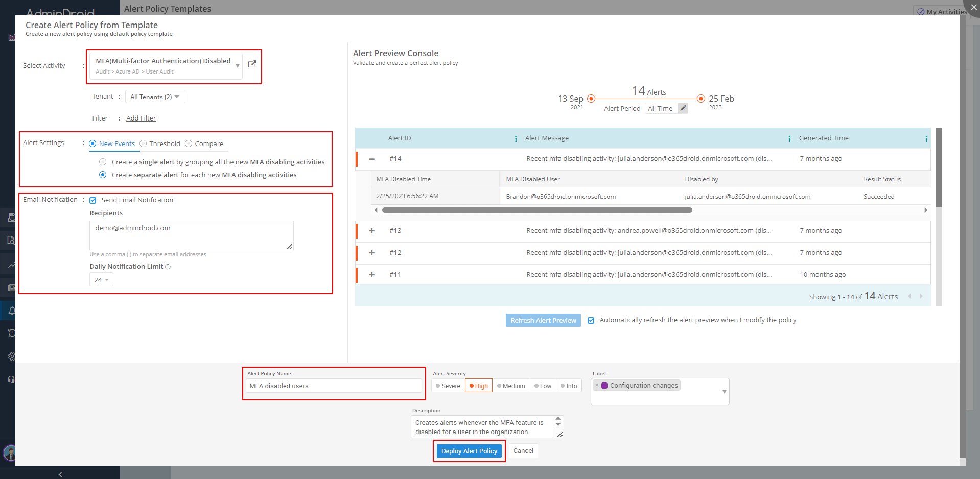Click the Add Filter link

(x=141, y=118)
